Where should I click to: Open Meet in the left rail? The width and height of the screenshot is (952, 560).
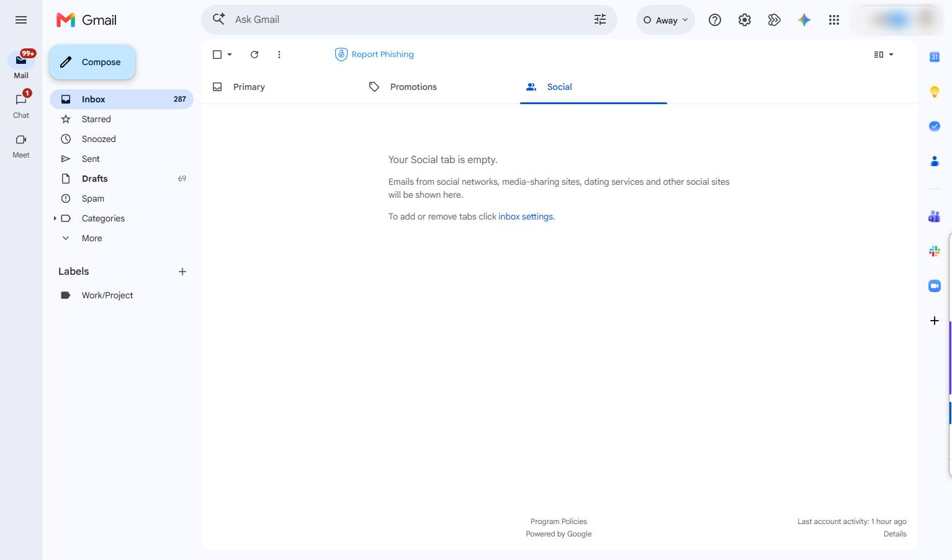pyautogui.click(x=21, y=145)
